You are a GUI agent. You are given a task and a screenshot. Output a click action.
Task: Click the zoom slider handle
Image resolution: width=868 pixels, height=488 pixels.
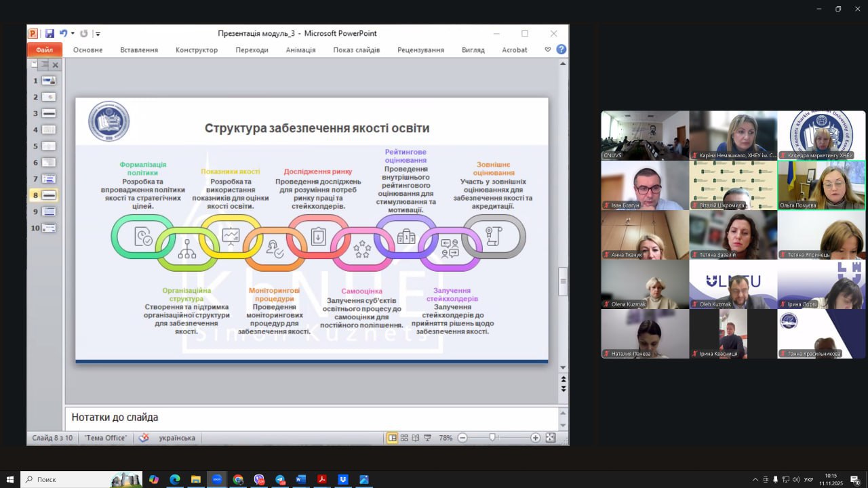[x=492, y=438]
